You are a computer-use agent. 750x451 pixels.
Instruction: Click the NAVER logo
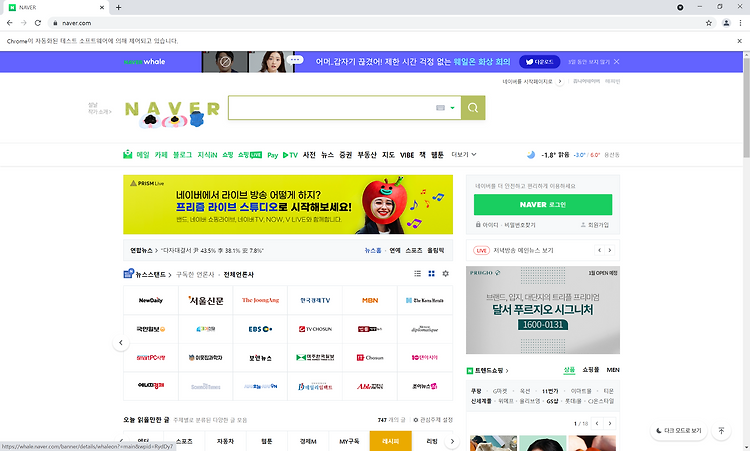coord(172,114)
